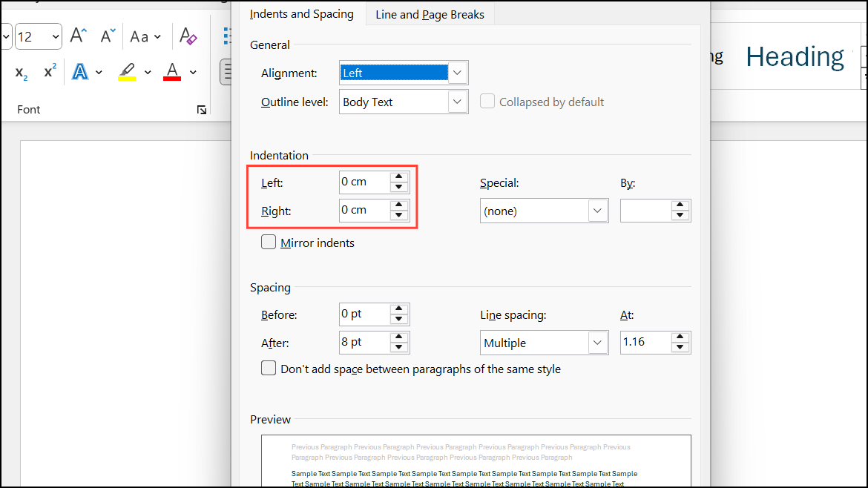Click the Text Effects outlined A icon
Image resolution: width=868 pixels, height=488 pixels.
80,72
